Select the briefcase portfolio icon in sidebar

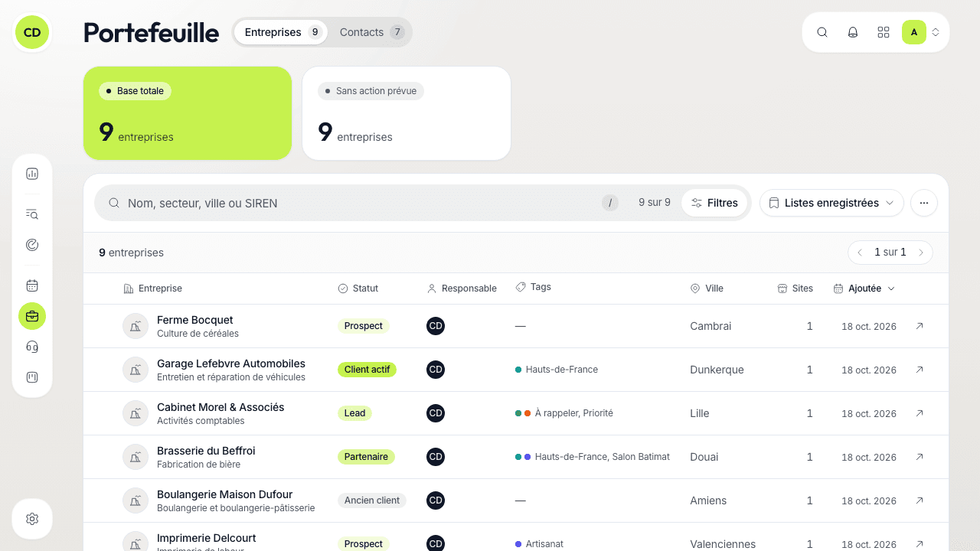(x=32, y=316)
